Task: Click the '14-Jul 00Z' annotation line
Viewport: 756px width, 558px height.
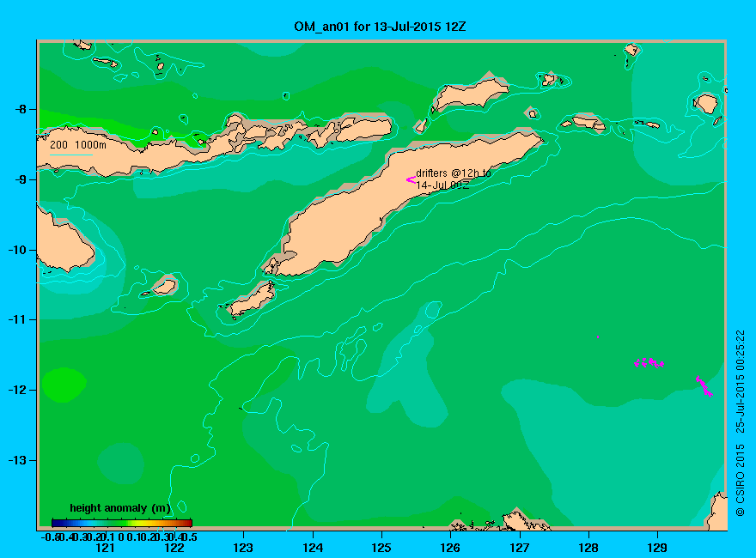Action: coord(442,185)
